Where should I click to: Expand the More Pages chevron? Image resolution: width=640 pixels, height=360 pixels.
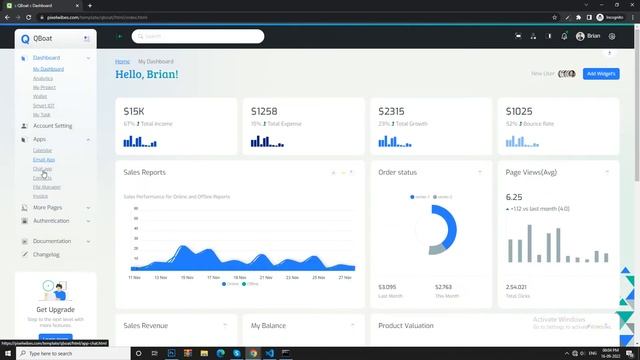click(x=88, y=208)
